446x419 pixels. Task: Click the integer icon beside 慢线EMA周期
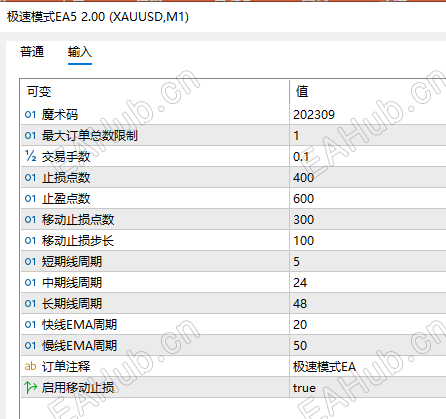pos(30,346)
